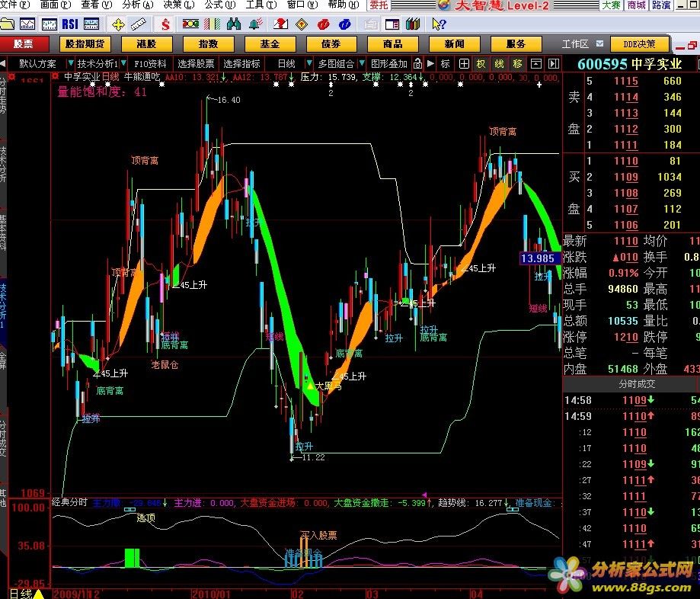Open the 画面(P) menu
The width and height of the screenshot is (700, 599).
tap(56, 5)
